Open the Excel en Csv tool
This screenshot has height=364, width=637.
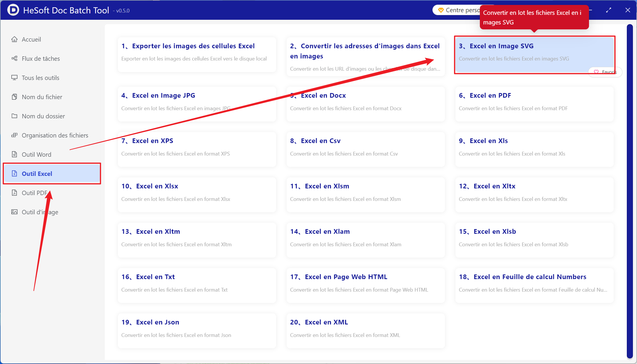(x=365, y=149)
